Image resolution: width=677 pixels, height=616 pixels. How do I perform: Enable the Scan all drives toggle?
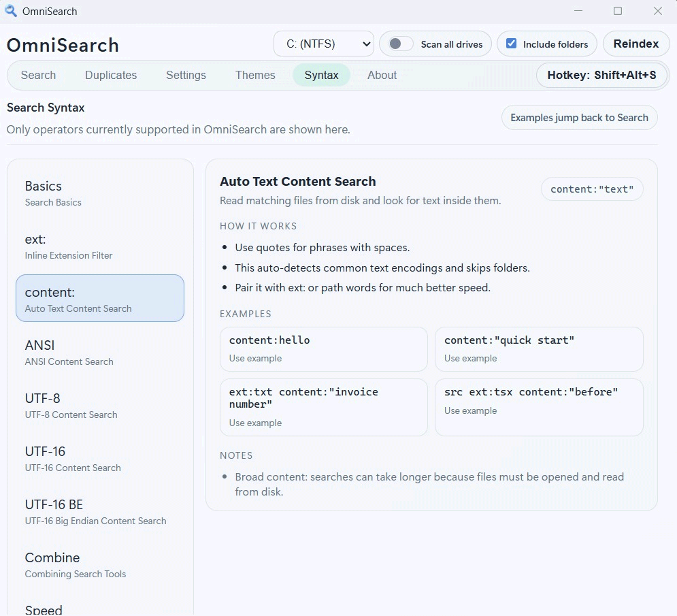(x=397, y=44)
